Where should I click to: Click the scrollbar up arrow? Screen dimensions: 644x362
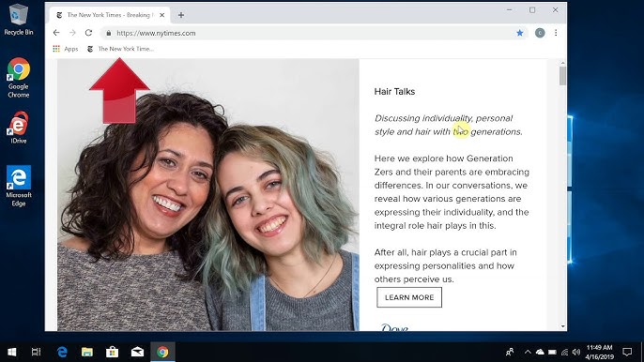(562, 63)
